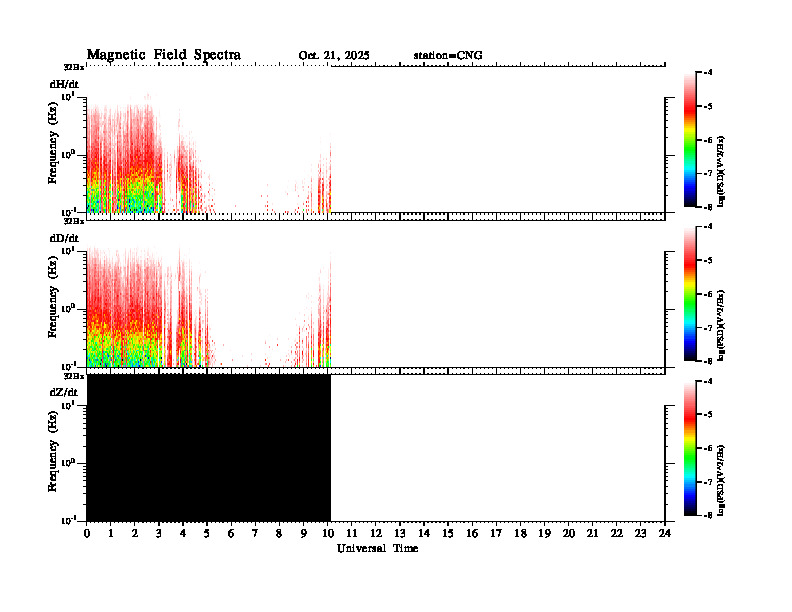
Task: Click hour "0" on the time axis
Action: [x=87, y=534]
